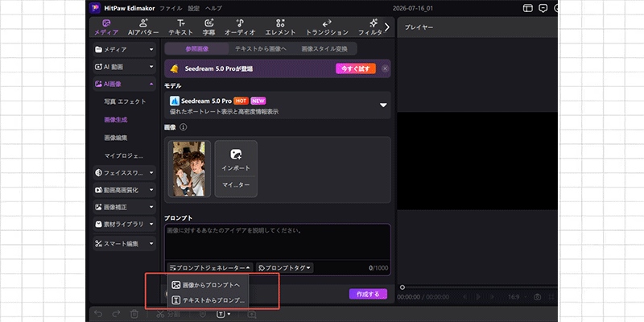Open the メディア toolbar tab
The image size is (644, 322).
pyautogui.click(x=106, y=27)
